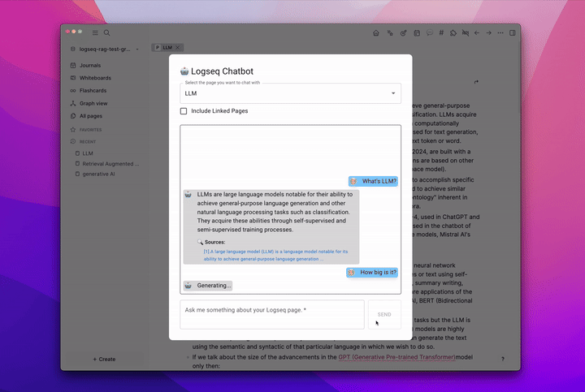Click the Create button in the sidebar
This screenshot has width=585, height=392.
[x=104, y=360]
